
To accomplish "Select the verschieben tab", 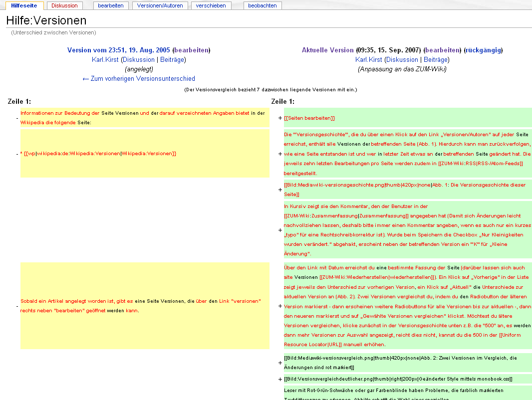I will click(211, 5).
